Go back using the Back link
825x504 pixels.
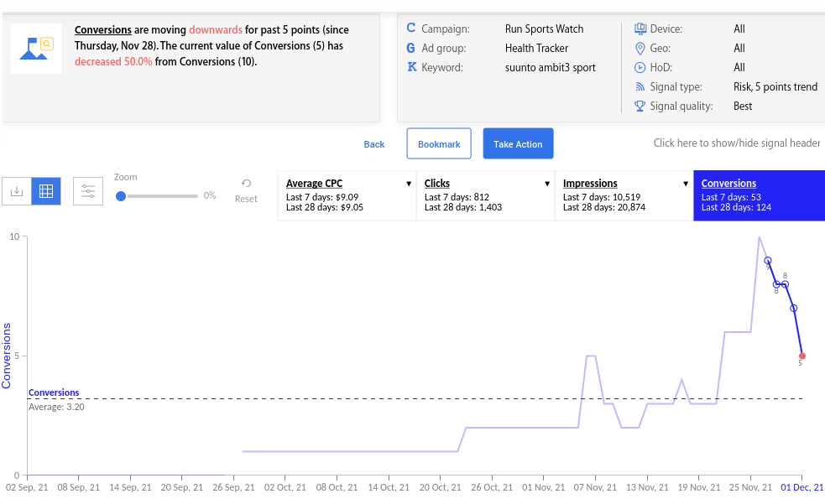[374, 144]
